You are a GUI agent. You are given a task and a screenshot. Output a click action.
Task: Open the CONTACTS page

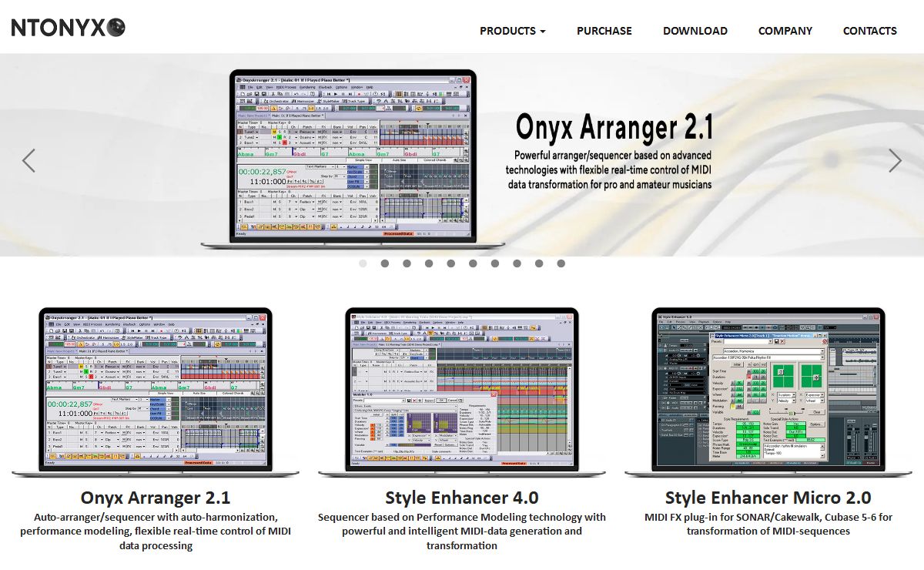tap(870, 31)
